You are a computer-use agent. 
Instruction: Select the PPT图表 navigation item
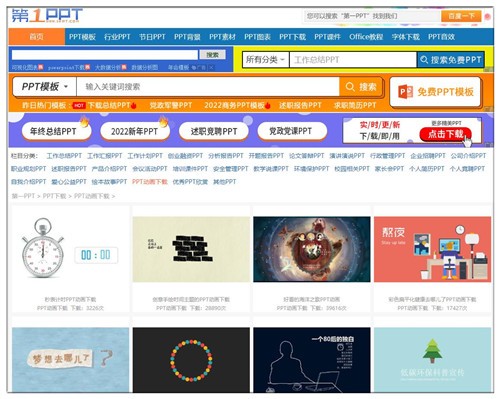click(x=257, y=37)
